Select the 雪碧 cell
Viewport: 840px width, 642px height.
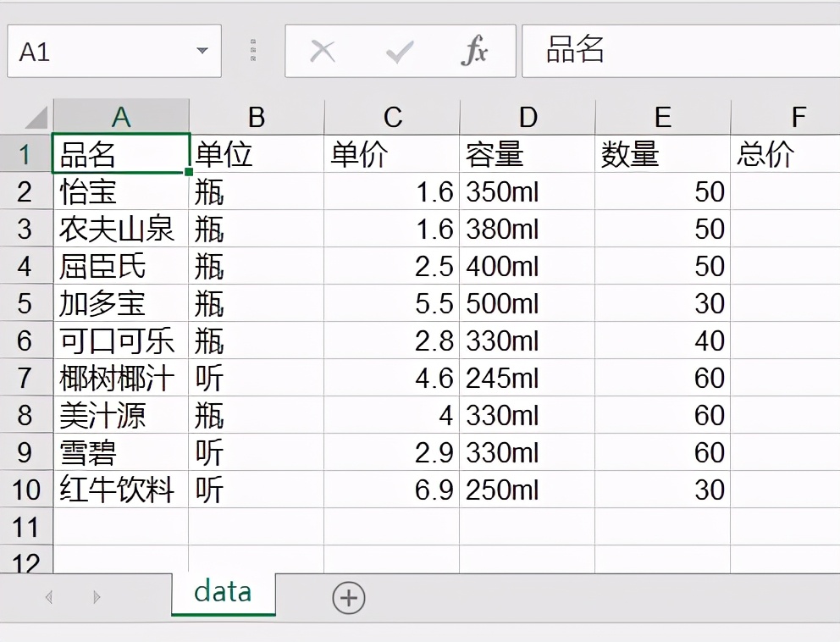tap(122, 452)
